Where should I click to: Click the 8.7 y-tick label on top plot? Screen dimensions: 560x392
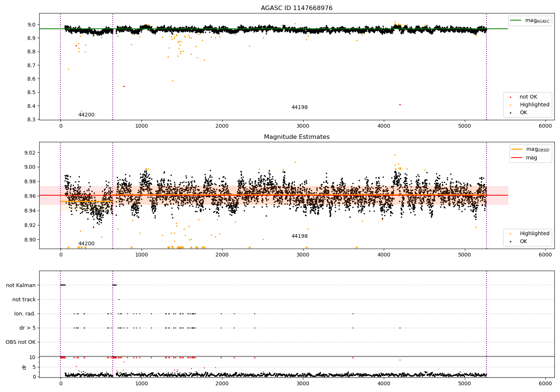[x=32, y=65]
